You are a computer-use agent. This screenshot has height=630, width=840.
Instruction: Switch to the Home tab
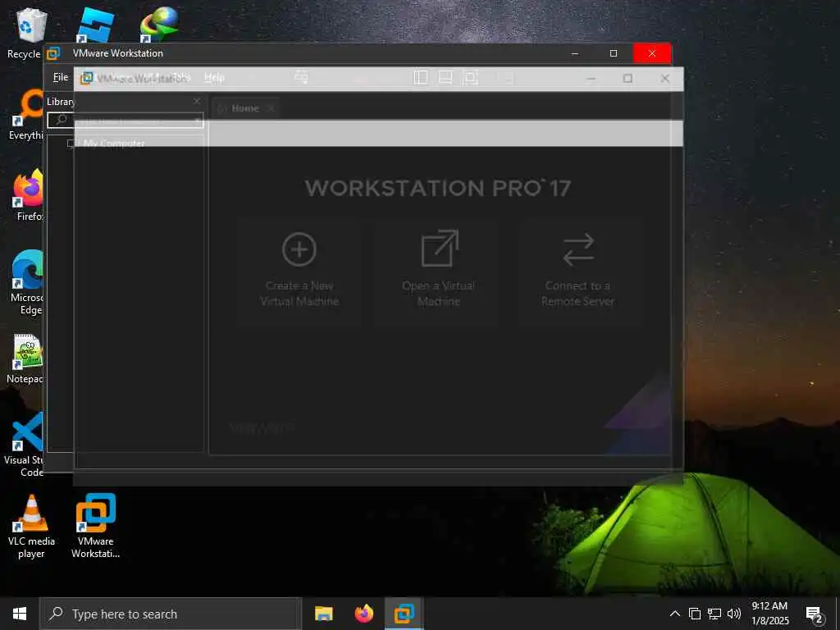click(244, 108)
